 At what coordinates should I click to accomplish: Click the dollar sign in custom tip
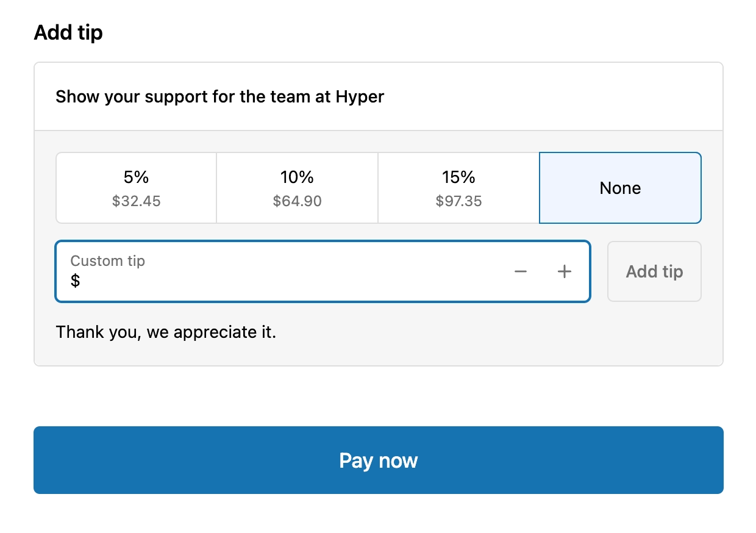click(76, 281)
